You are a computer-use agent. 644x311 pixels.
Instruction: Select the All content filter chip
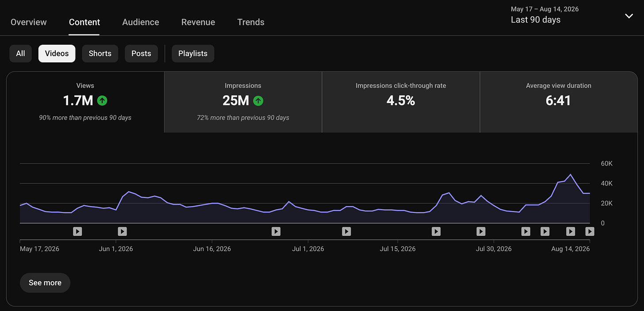[x=20, y=54]
